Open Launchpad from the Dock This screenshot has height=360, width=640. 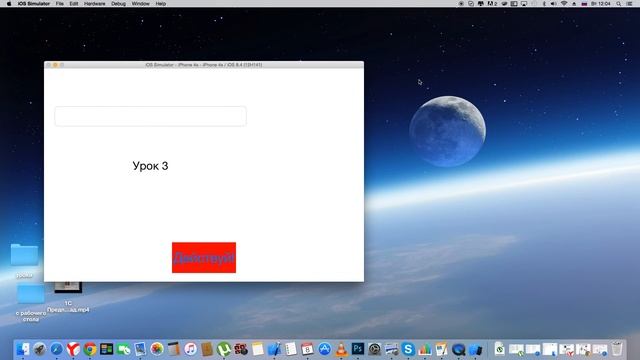coord(40,349)
